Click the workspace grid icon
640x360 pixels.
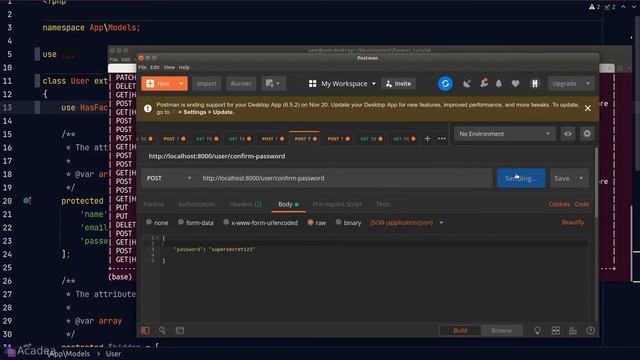click(313, 84)
